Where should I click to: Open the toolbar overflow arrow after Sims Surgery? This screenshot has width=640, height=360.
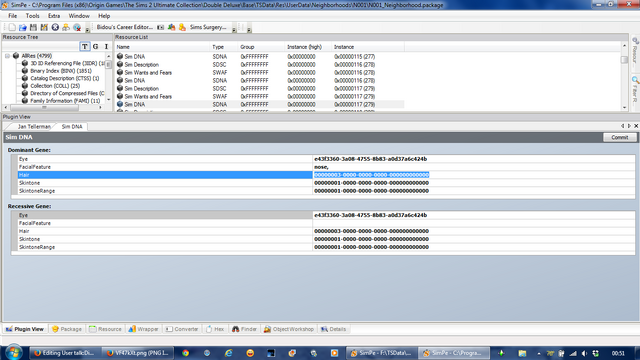234,29
